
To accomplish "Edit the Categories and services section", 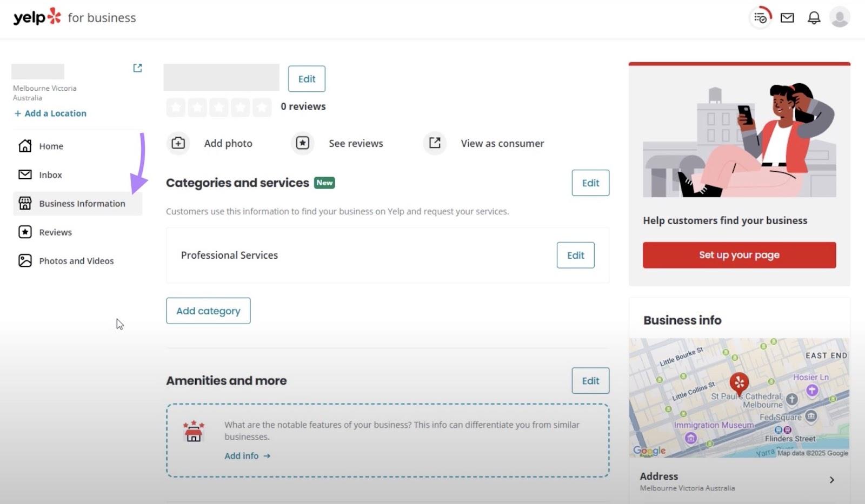I will coord(590,183).
